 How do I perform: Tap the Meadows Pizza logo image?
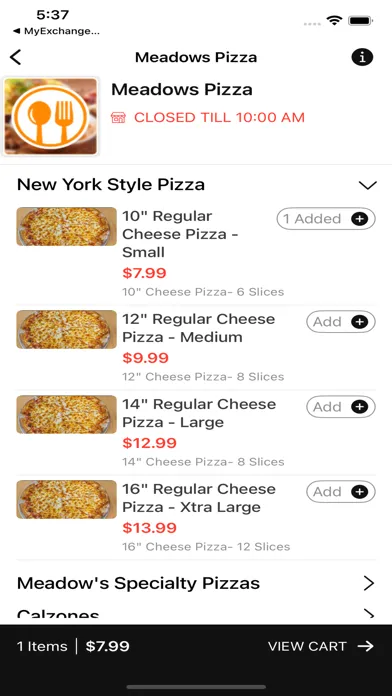click(x=51, y=116)
